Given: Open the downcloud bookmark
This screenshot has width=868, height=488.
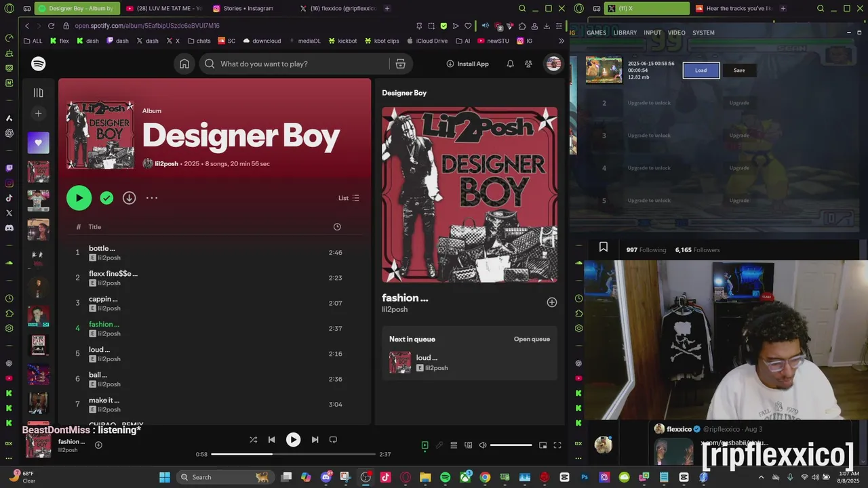Looking at the screenshot, I should pos(262,41).
